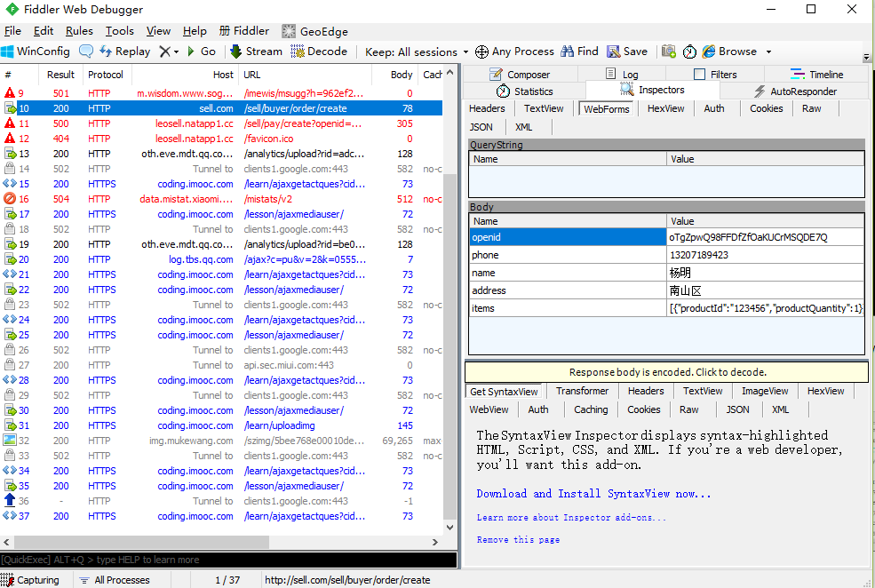Open the Rules menu
Viewport: 875px width, 588px height.
[x=79, y=30]
